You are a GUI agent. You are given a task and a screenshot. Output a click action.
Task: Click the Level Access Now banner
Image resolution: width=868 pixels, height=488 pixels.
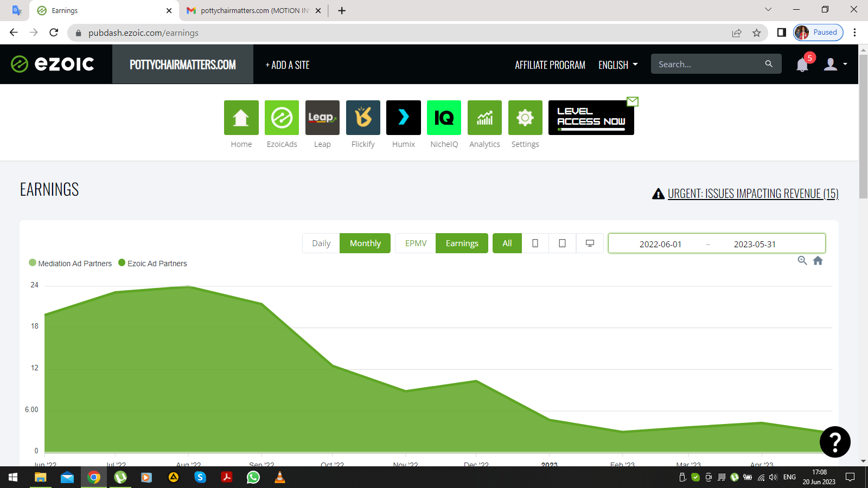click(x=591, y=118)
